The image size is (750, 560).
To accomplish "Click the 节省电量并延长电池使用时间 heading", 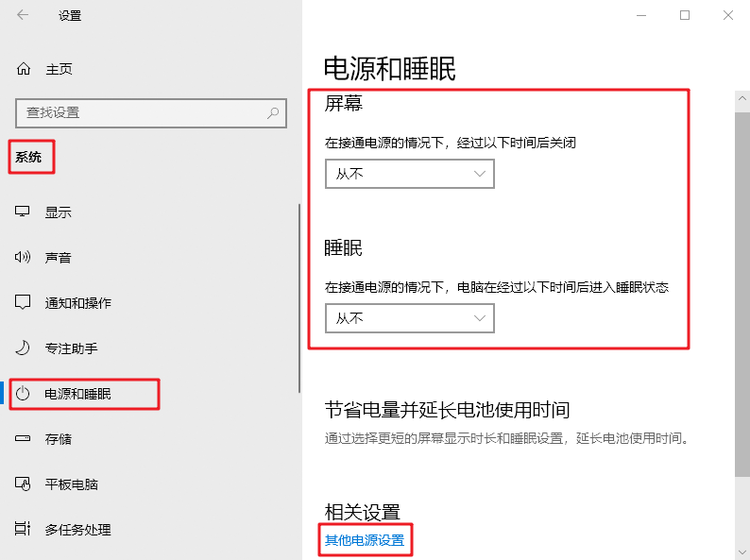I will pos(447,410).
